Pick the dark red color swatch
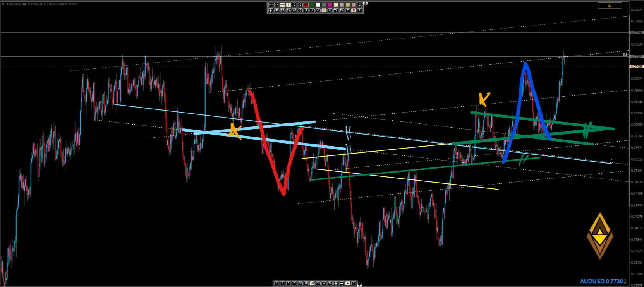The image size is (644, 287). 306,5
